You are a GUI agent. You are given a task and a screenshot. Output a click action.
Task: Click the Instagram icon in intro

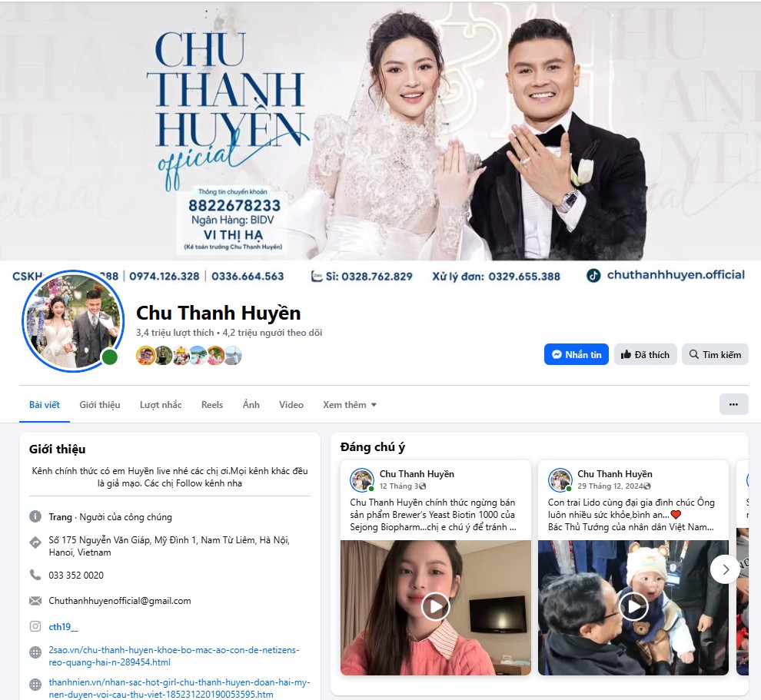click(35, 626)
